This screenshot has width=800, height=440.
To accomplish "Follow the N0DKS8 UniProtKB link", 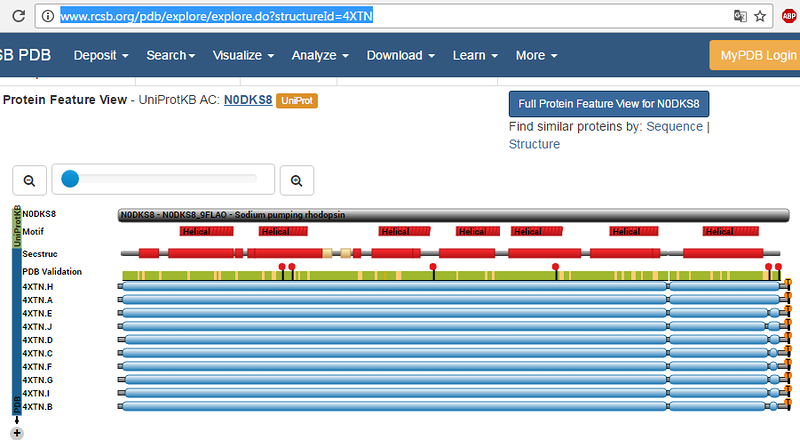I will 247,100.
